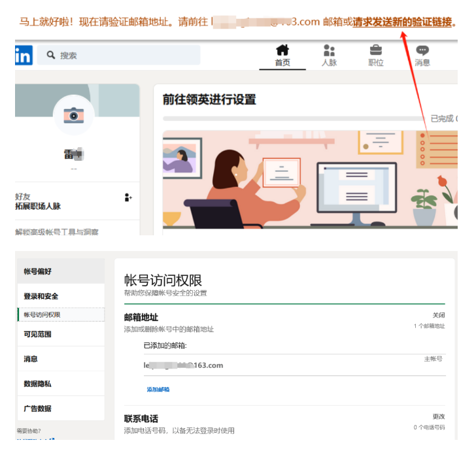Click the add-connection person icon beside 好友
This screenshot has width=476, height=451.
click(128, 197)
